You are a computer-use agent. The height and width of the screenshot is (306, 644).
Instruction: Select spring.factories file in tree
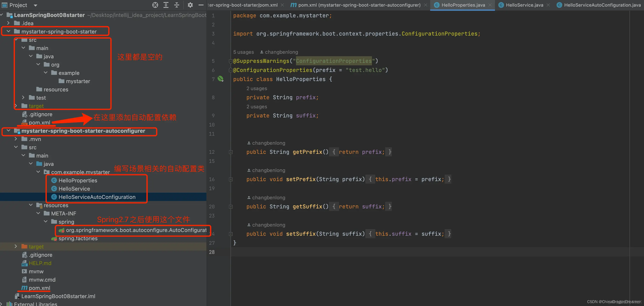click(78, 238)
